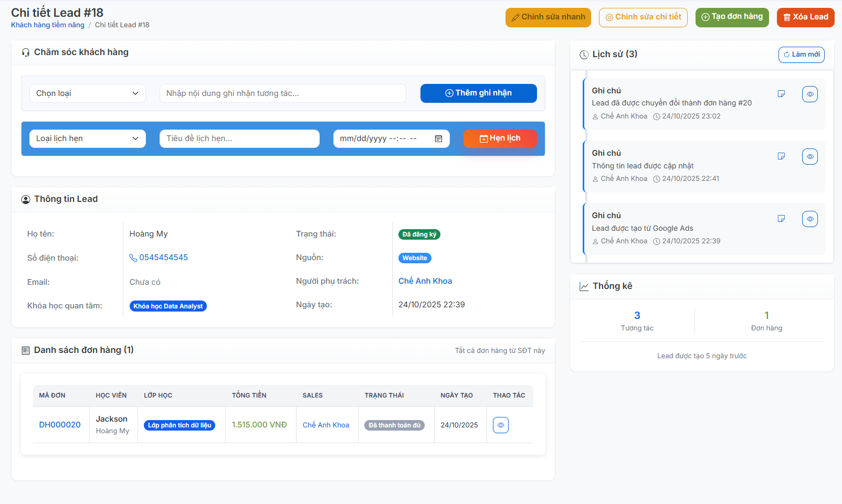The width and height of the screenshot is (842, 504).
Task: Delete the lead with 'Xóa Lead'
Action: [x=805, y=17]
